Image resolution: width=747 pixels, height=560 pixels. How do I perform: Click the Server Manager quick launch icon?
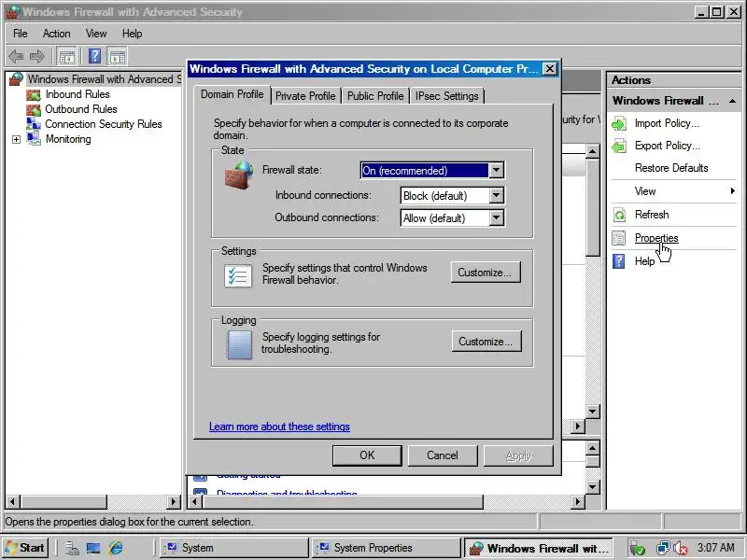tap(72, 548)
